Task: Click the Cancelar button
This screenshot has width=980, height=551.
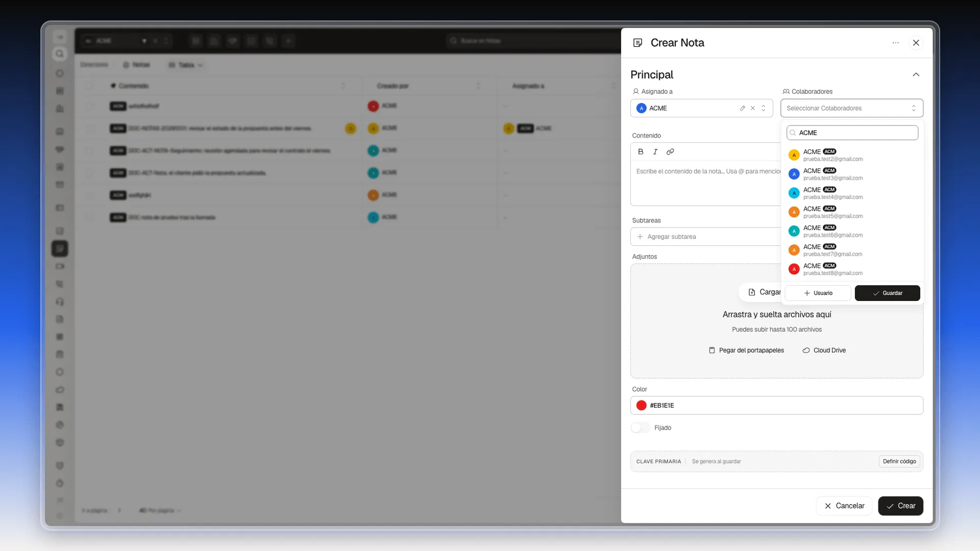Action: point(844,506)
